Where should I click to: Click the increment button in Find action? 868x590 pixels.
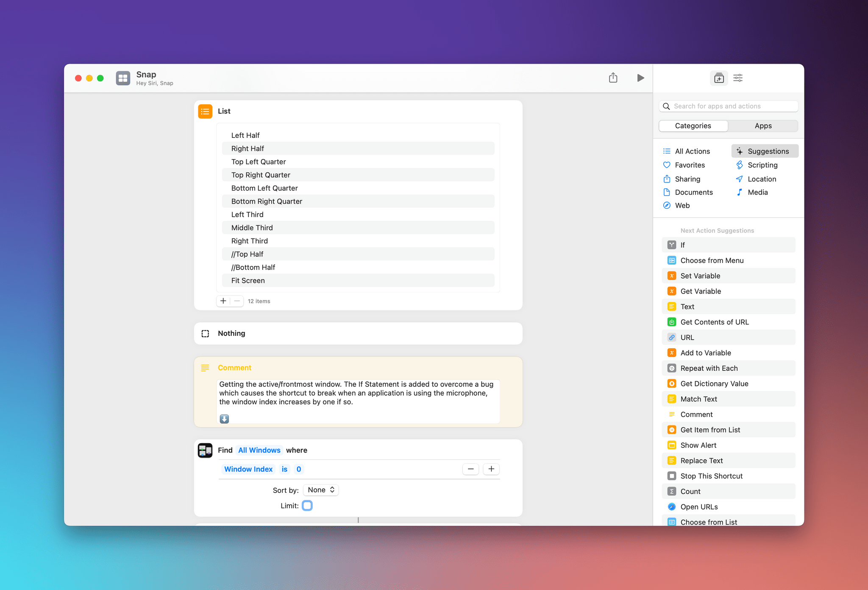click(491, 469)
